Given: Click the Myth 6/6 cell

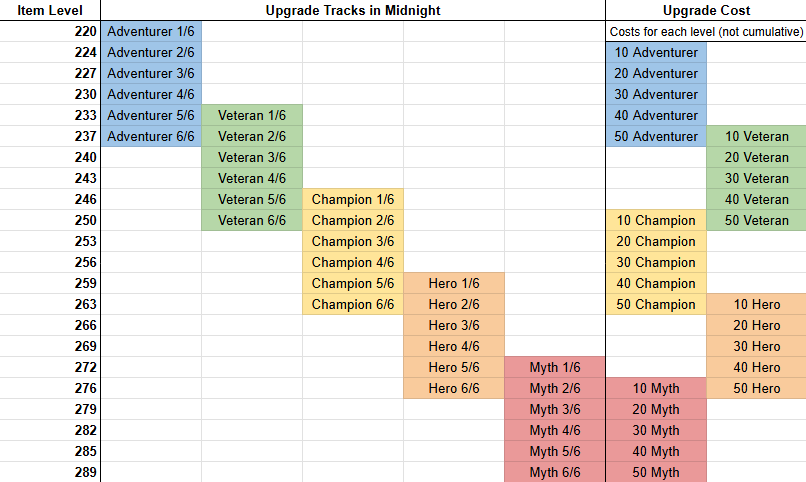Looking at the screenshot, I should point(555,472).
